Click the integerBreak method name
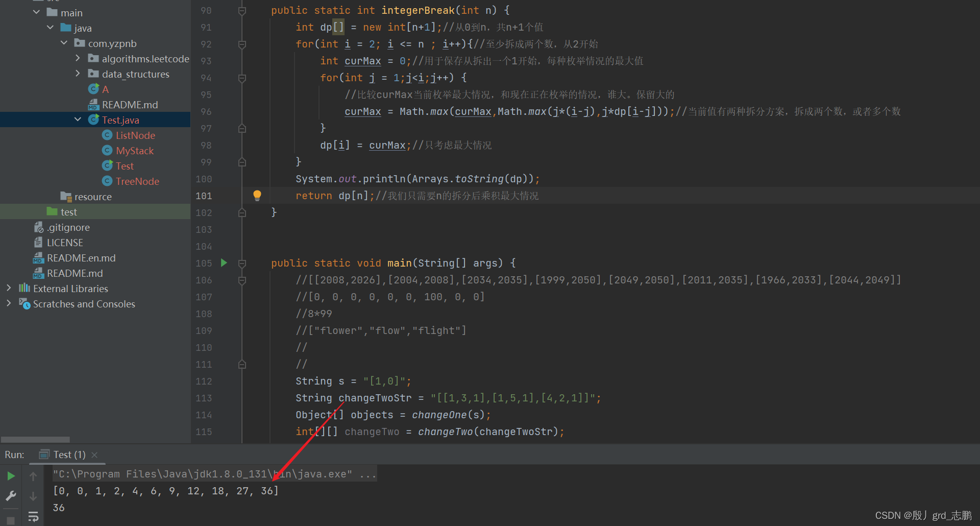Viewport: 980px width, 526px height. point(418,10)
